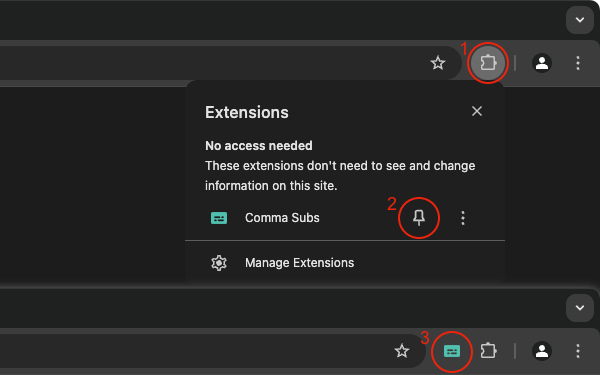Viewport: 600px width, 375px height.
Task: Open profile avatar in bottom toolbar
Action: click(x=541, y=351)
